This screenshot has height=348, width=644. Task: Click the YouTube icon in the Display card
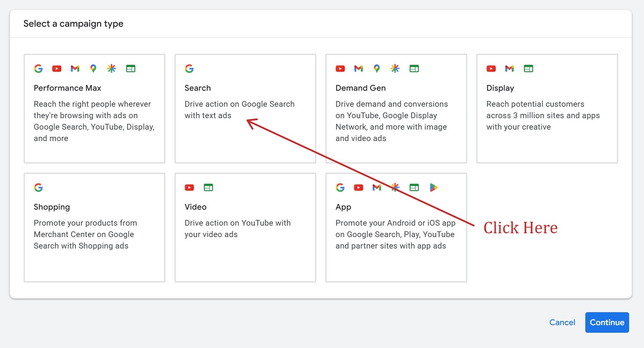[x=491, y=69]
